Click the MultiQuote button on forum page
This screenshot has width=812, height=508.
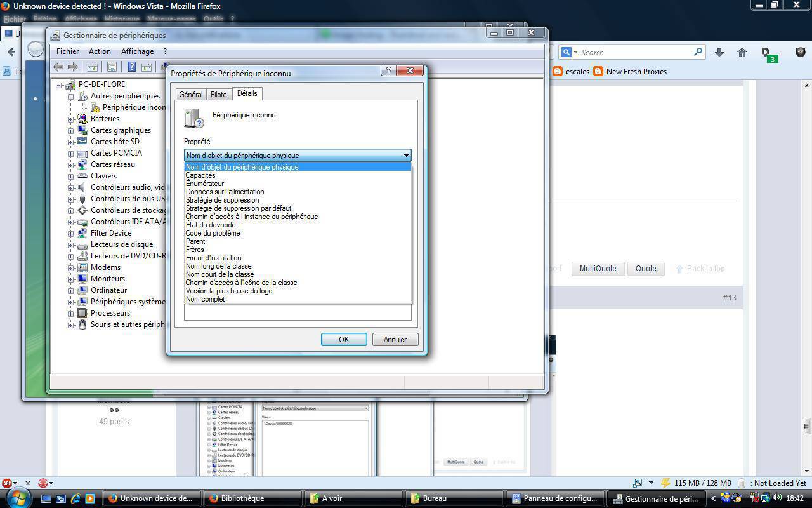(x=598, y=269)
